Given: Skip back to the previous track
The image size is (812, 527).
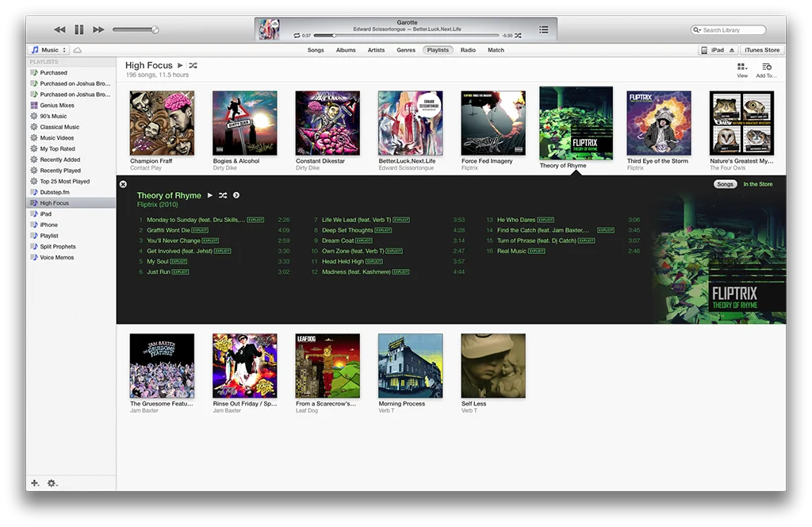Looking at the screenshot, I should (59, 29).
